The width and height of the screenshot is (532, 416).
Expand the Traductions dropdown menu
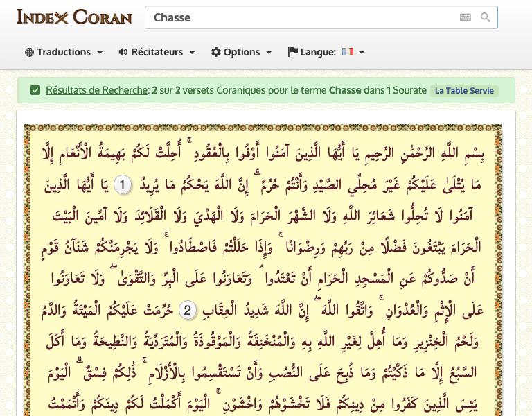pyautogui.click(x=64, y=52)
